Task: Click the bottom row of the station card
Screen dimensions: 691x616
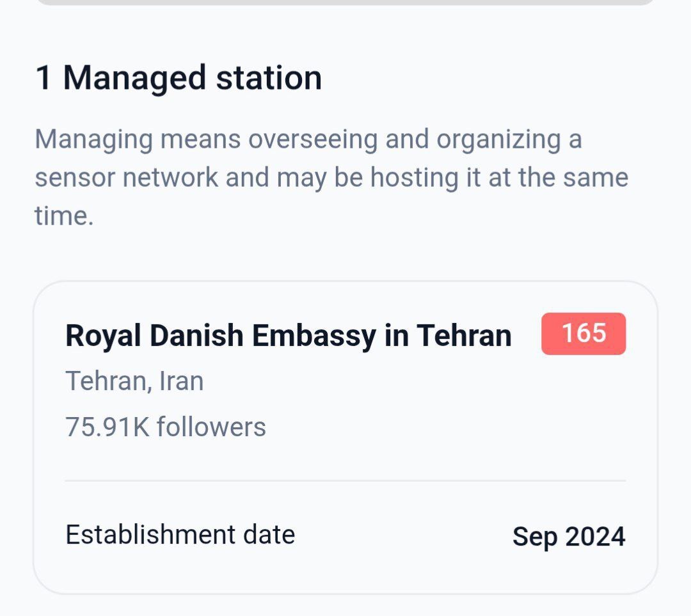Action: 345,536
